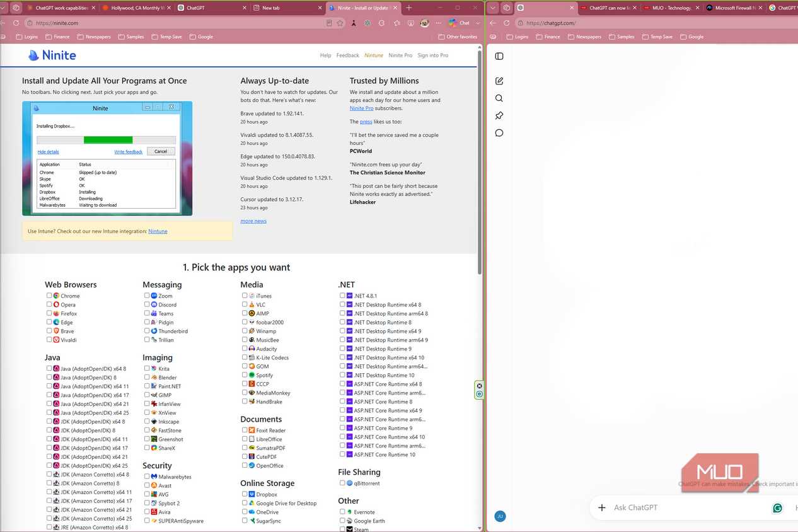
Task: Open a new tab with plus button
Action: (x=409, y=8)
